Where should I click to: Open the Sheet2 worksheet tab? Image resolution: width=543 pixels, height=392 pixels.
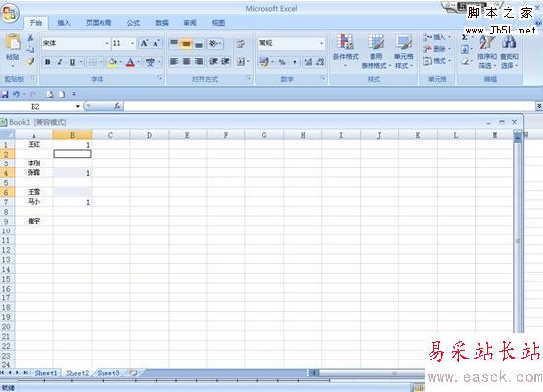[77, 373]
